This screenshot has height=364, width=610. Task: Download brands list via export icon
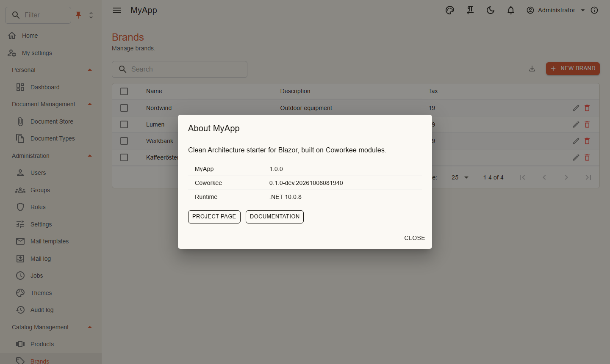[x=532, y=69]
